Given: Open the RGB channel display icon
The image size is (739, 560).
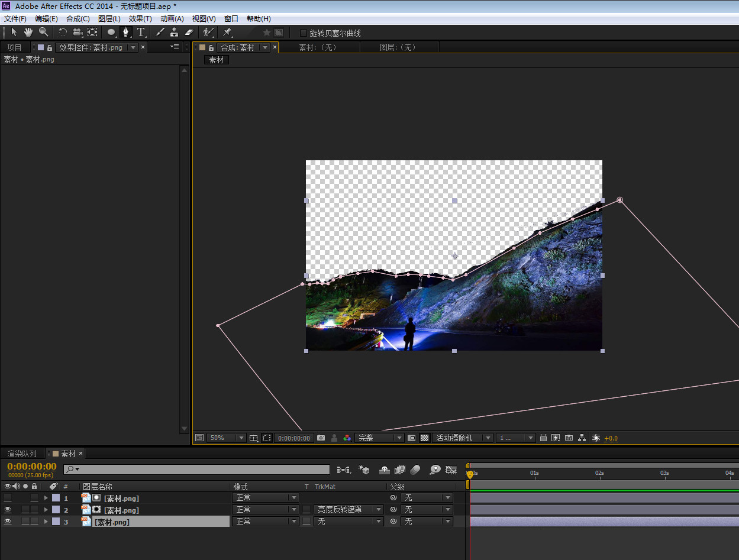Looking at the screenshot, I should [x=347, y=438].
